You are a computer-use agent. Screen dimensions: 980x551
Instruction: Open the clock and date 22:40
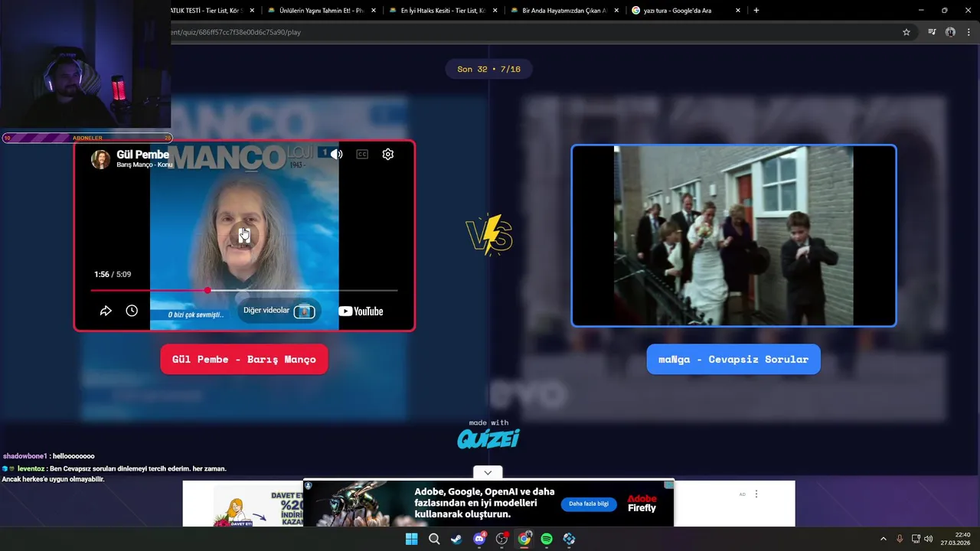click(955, 539)
